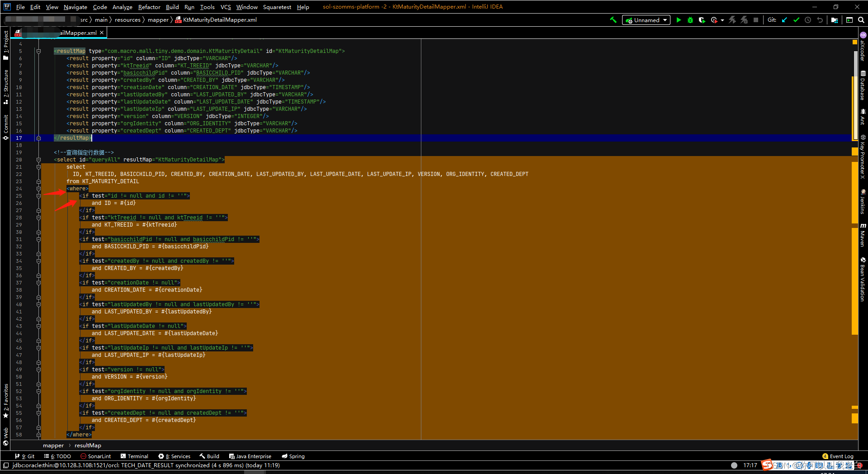The image size is (868, 474).
Task: Open the Spring tool window
Action: point(293,456)
